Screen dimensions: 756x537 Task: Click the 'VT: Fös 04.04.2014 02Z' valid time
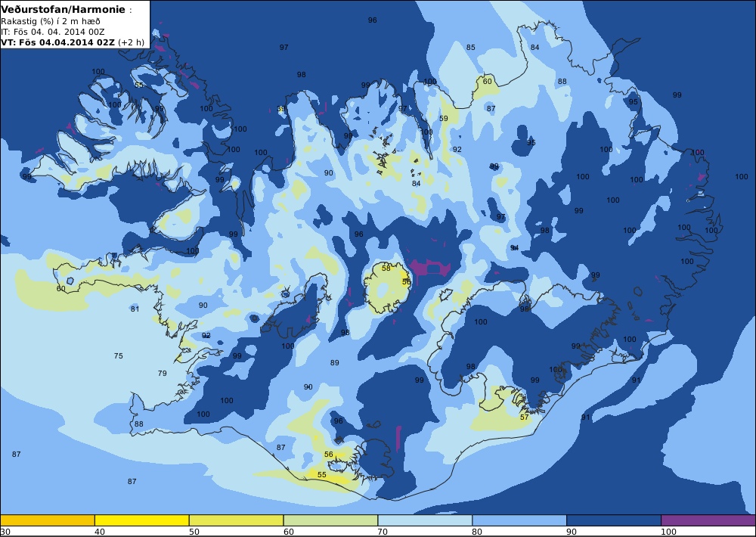58,42
